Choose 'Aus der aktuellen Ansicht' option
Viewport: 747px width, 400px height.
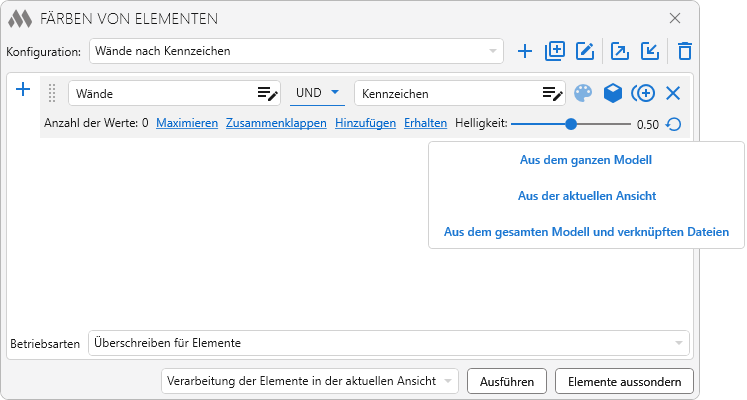pyautogui.click(x=586, y=196)
